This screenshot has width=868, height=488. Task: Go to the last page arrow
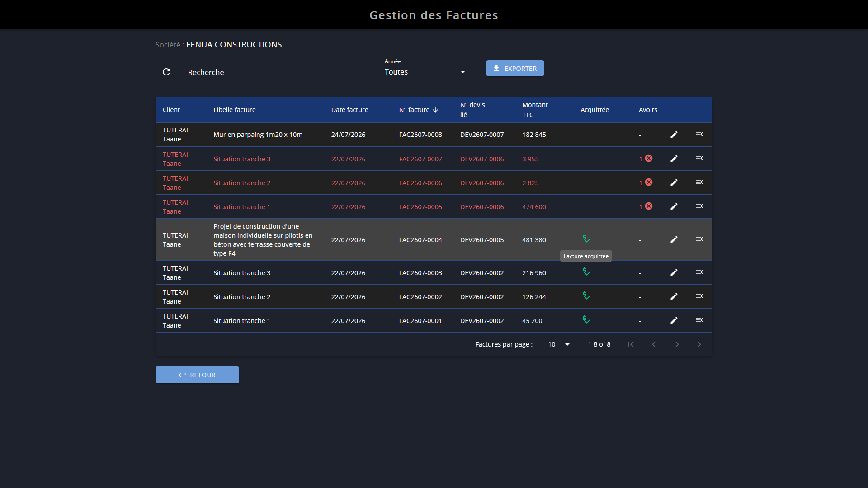700,344
